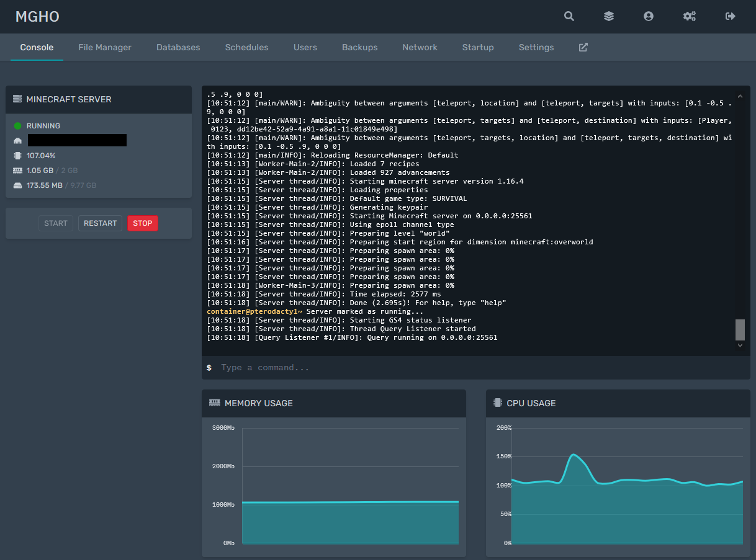Viewport: 756px width, 560px height.
Task: Select the Console tab
Action: point(37,47)
